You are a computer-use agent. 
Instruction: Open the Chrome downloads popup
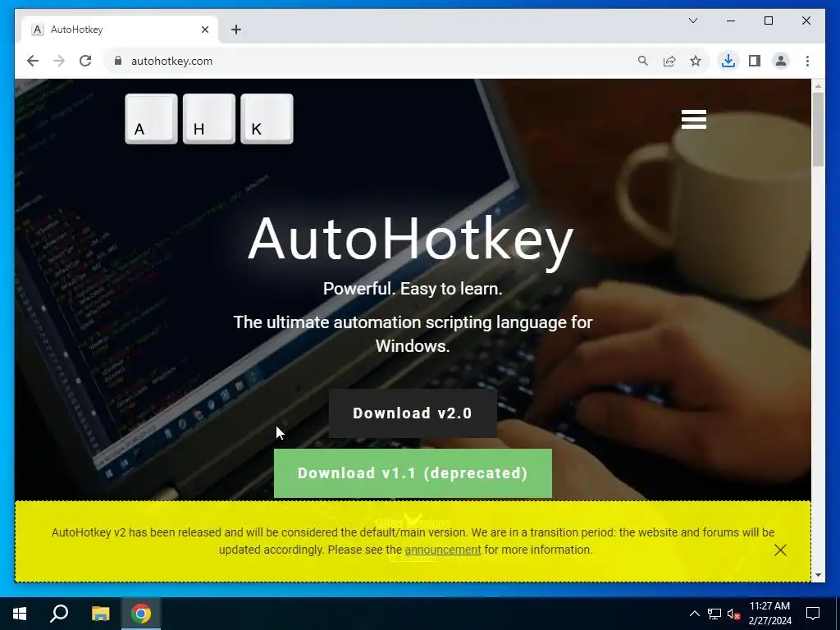click(x=728, y=61)
